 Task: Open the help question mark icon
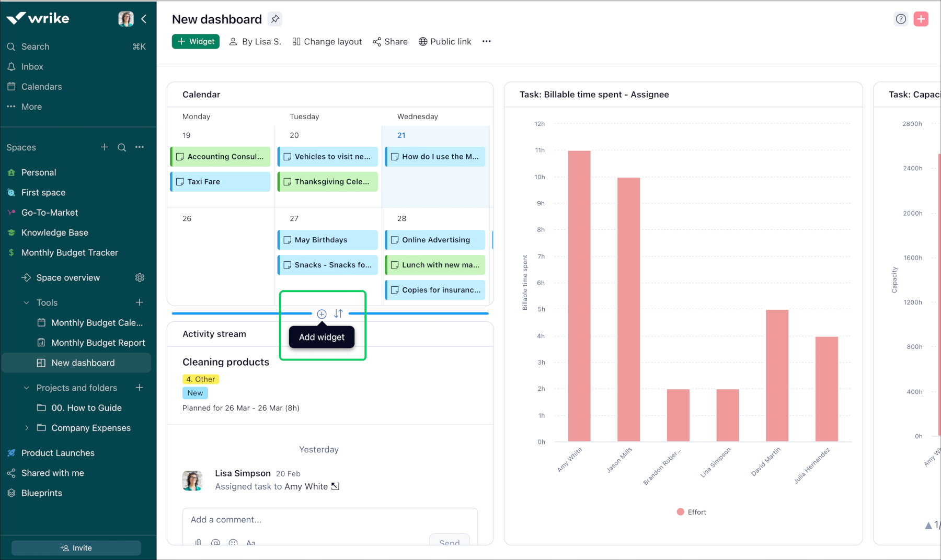[901, 18]
